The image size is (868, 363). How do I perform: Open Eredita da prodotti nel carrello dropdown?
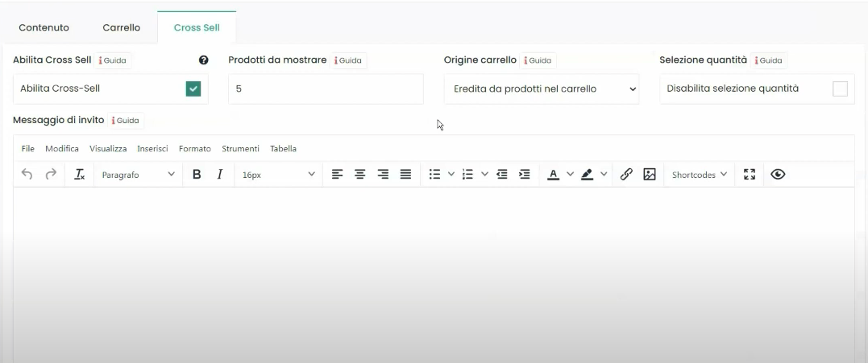click(542, 89)
